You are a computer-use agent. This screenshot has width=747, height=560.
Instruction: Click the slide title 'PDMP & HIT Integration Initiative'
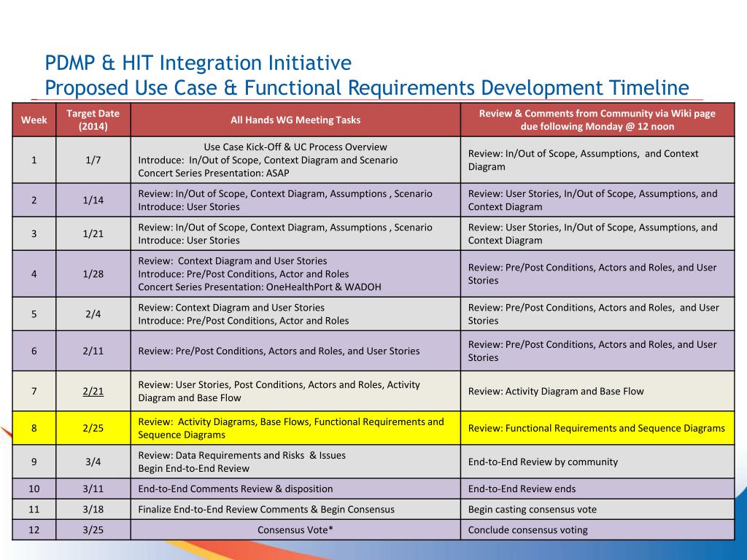pyautogui.click(x=198, y=63)
